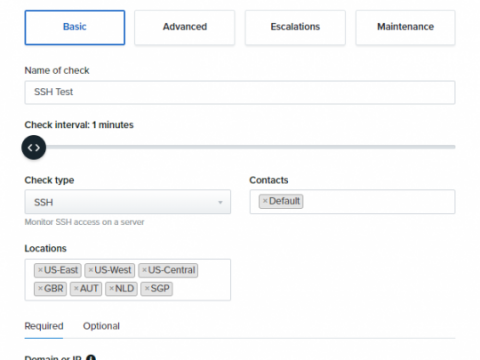Image resolution: width=480 pixels, height=360 pixels.
Task: Click the check interval slider handle
Action: (x=34, y=147)
